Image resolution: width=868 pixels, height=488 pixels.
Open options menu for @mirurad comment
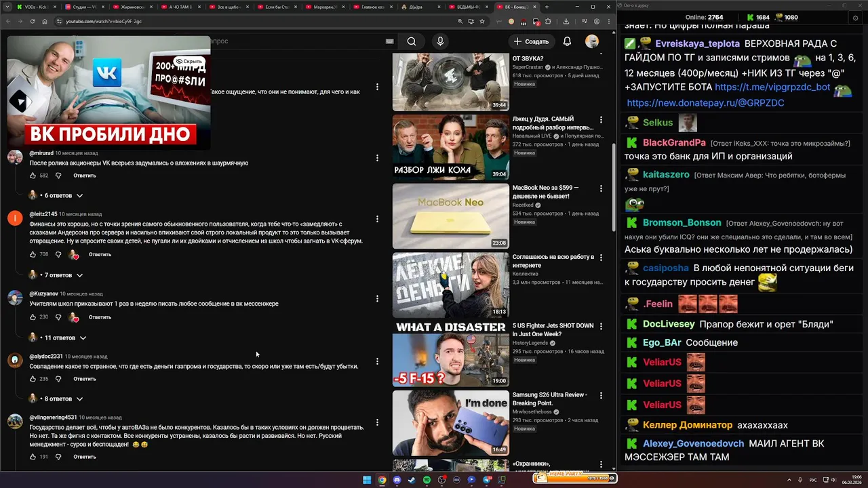[x=377, y=158]
